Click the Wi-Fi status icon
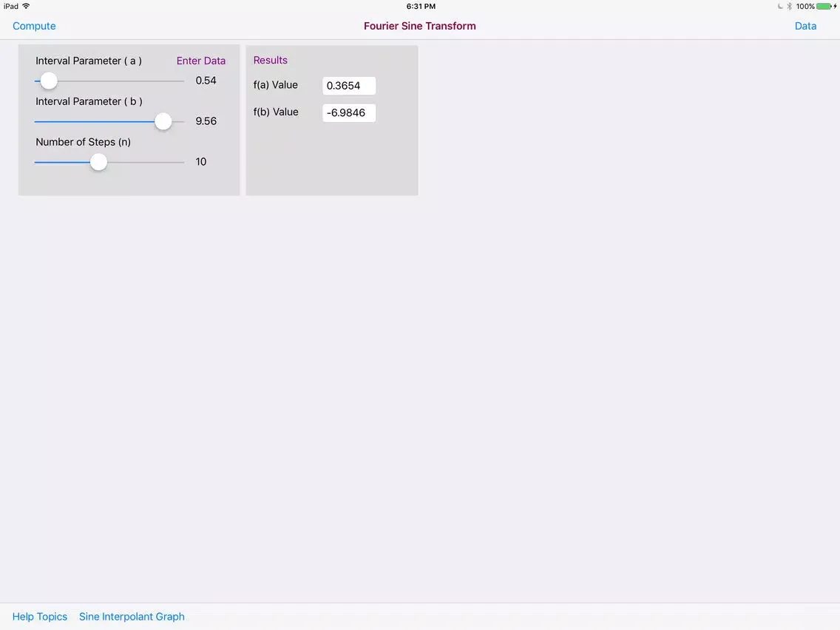The width and height of the screenshot is (840, 630). 26,6
